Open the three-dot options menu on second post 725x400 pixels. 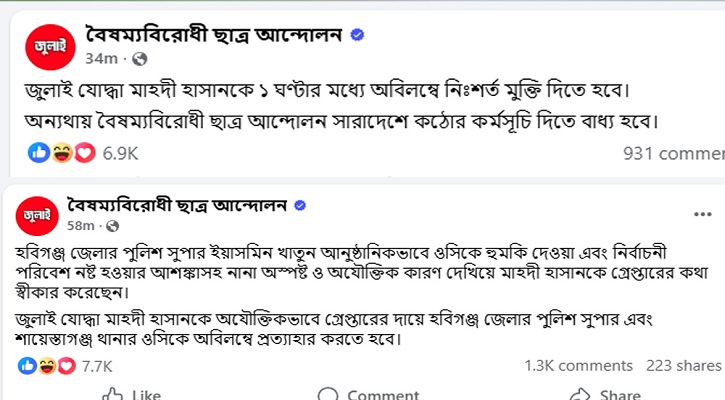[701, 214]
